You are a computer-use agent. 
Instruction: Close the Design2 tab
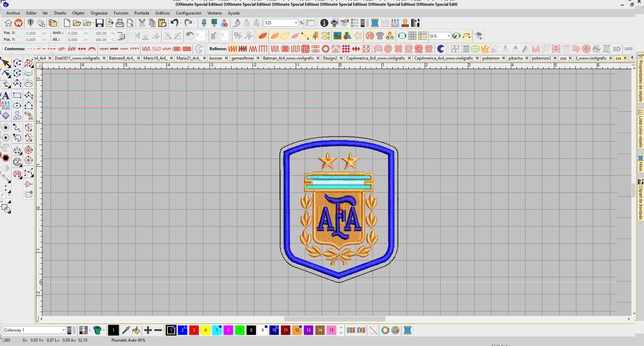(341, 58)
